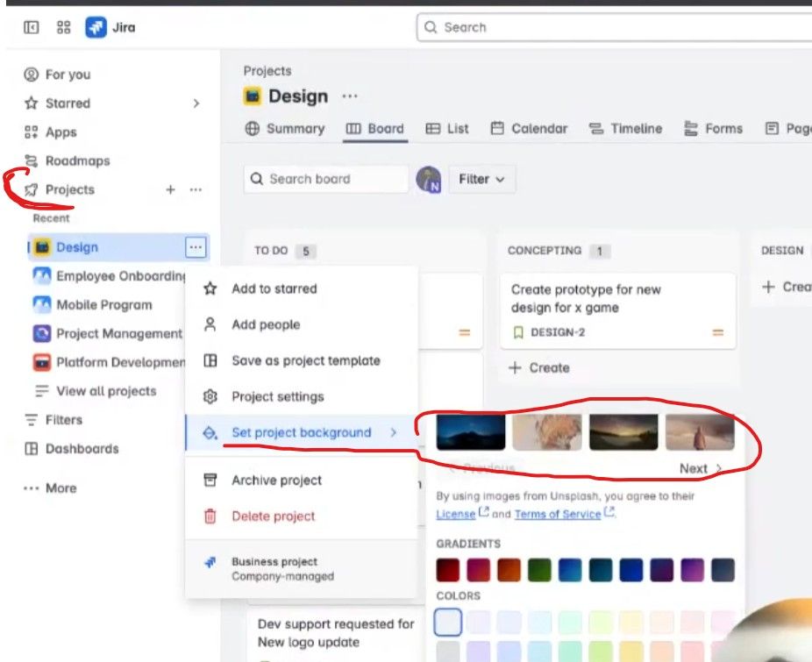Select the dark red gradient swatch
This screenshot has width=812, height=662.
click(448, 570)
